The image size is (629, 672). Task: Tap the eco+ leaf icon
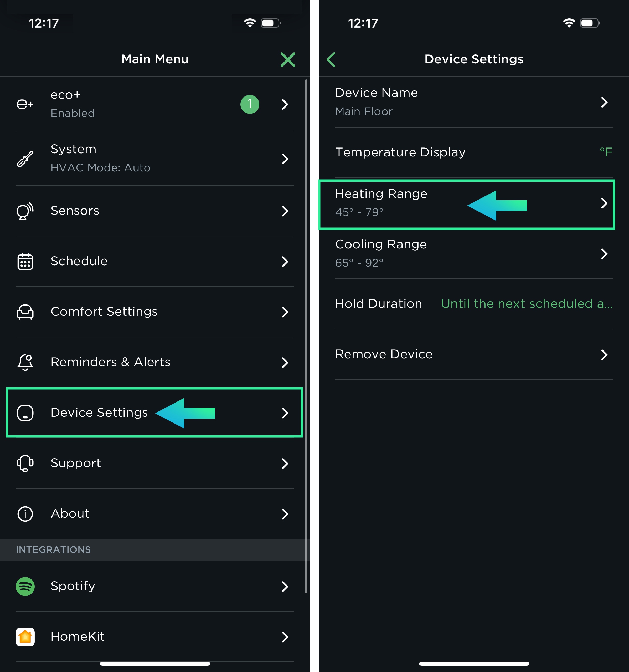click(x=25, y=104)
